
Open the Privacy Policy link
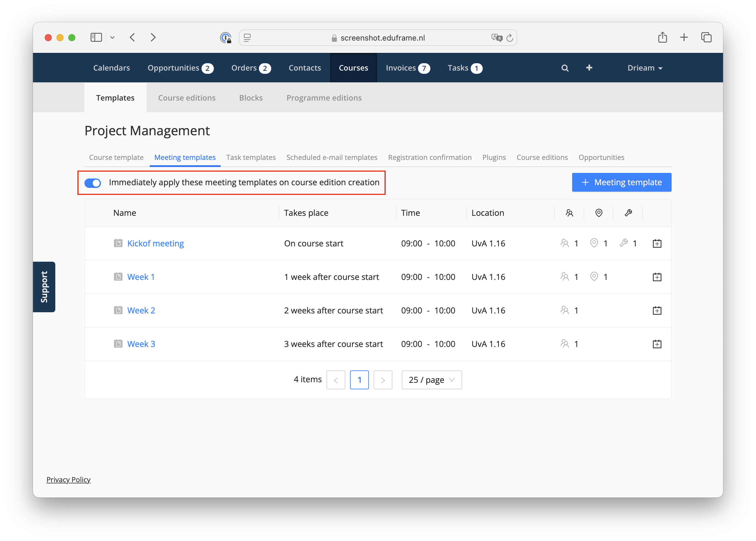(68, 479)
